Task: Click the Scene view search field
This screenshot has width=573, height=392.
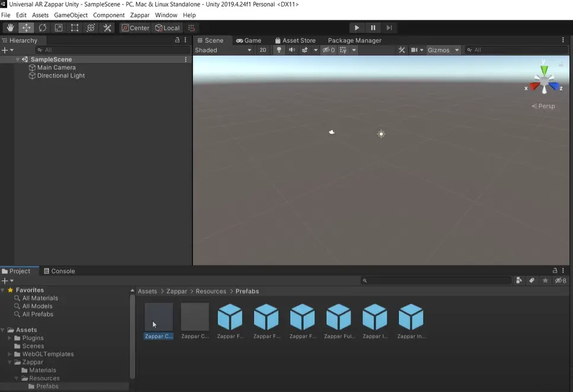Action: pyautogui.click(x=517, y=50)
